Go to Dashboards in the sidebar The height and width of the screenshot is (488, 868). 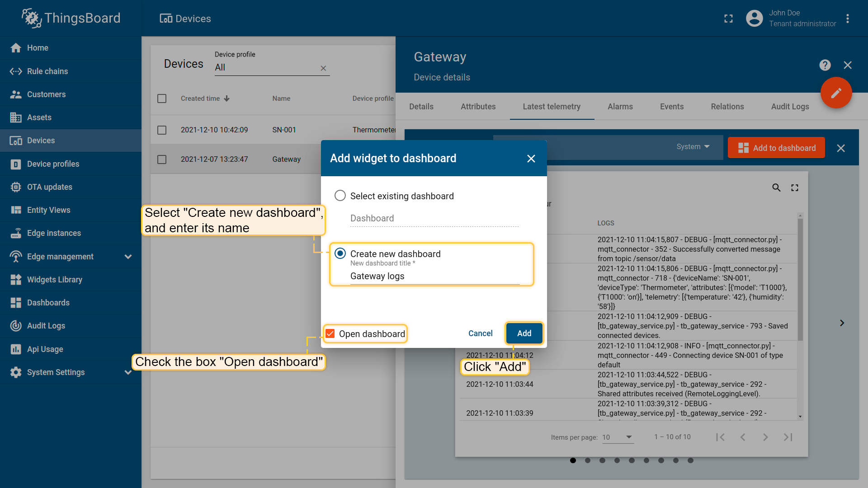point(71,303)
